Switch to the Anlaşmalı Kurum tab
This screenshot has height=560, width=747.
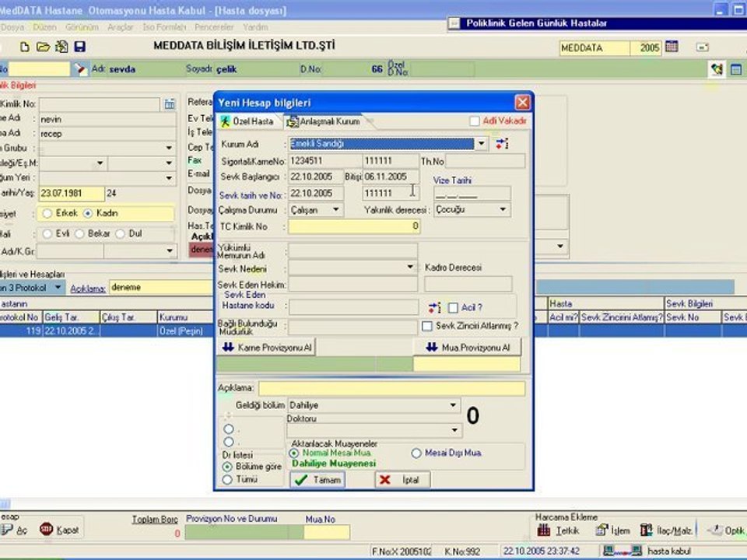(324, 121)
